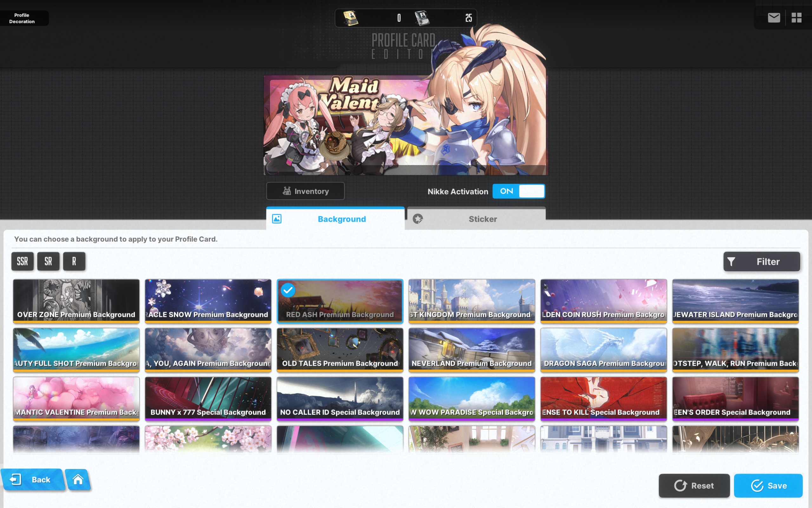Select DRAGON SAGA Premium Background
Image resolution: width=812 pixels, height=508 pixels.
coord(604,350)
